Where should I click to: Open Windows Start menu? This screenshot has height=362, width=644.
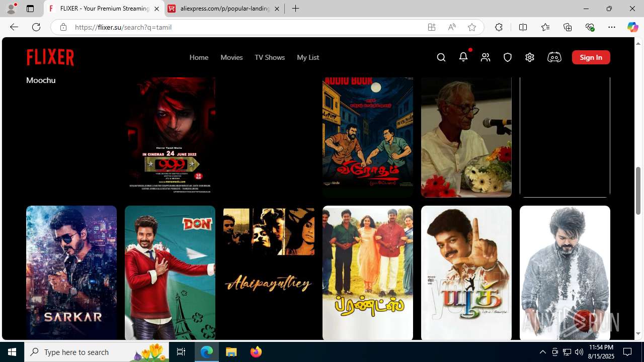pos(12,352)
